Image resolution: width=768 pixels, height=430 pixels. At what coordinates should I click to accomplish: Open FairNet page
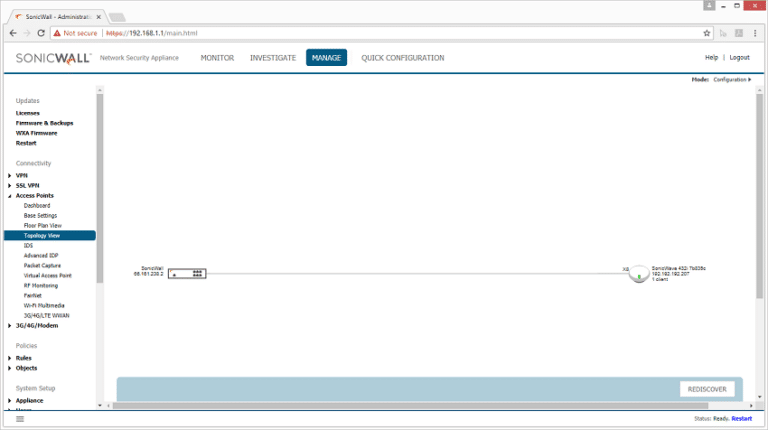(x=33, y=296)
